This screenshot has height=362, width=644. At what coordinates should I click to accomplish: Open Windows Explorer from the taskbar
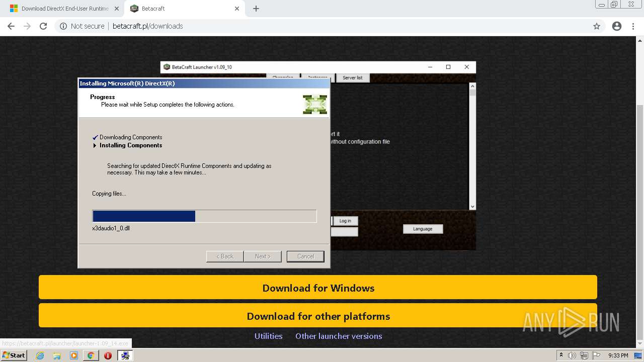(x=57, y=355)
